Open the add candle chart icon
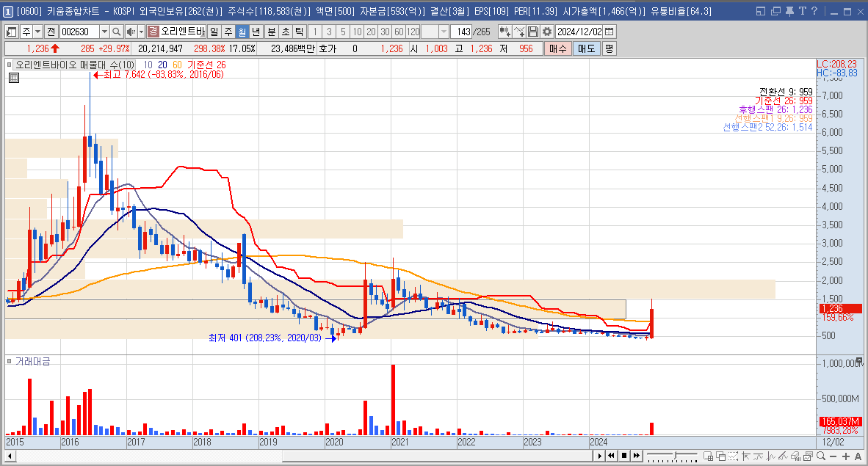Screen dimensions: 868x466 point(504,32)
